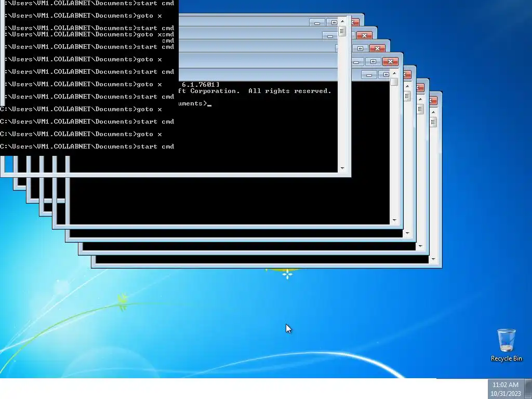The width and height of the screenshot is (532, 399).
Task: Click scroll-down arrow of the frontmost cmd window
Action: coord(342,168)
